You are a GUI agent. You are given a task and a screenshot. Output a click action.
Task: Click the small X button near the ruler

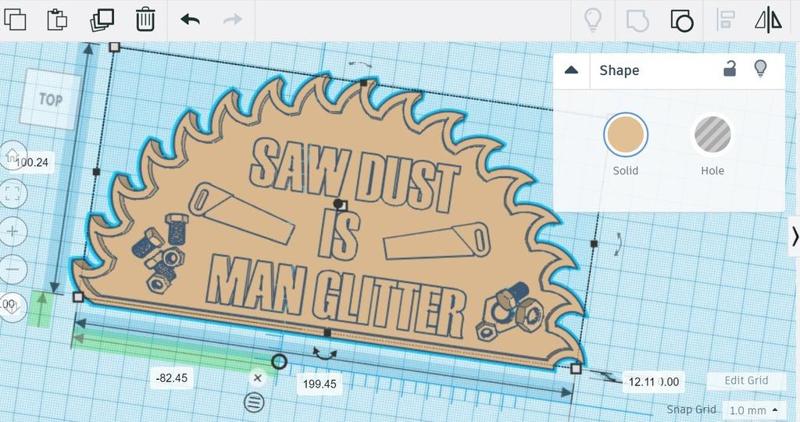coord(258,378)
